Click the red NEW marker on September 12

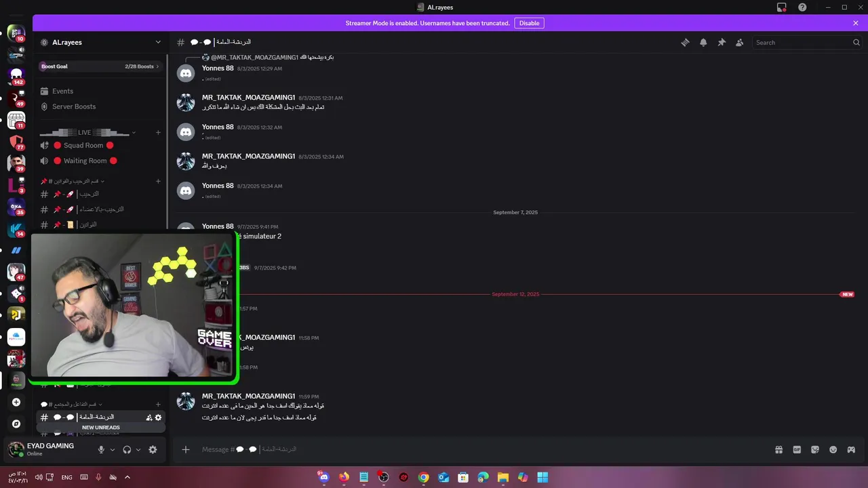click(847, 294)
